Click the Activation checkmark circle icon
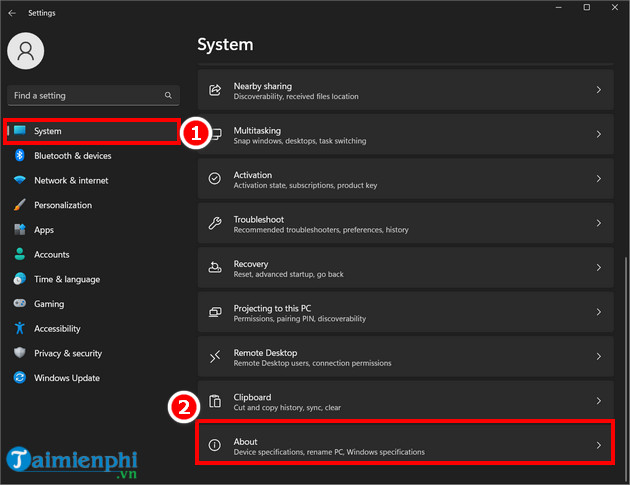This screenshot has width=630, height=485. tap(215, 178)
